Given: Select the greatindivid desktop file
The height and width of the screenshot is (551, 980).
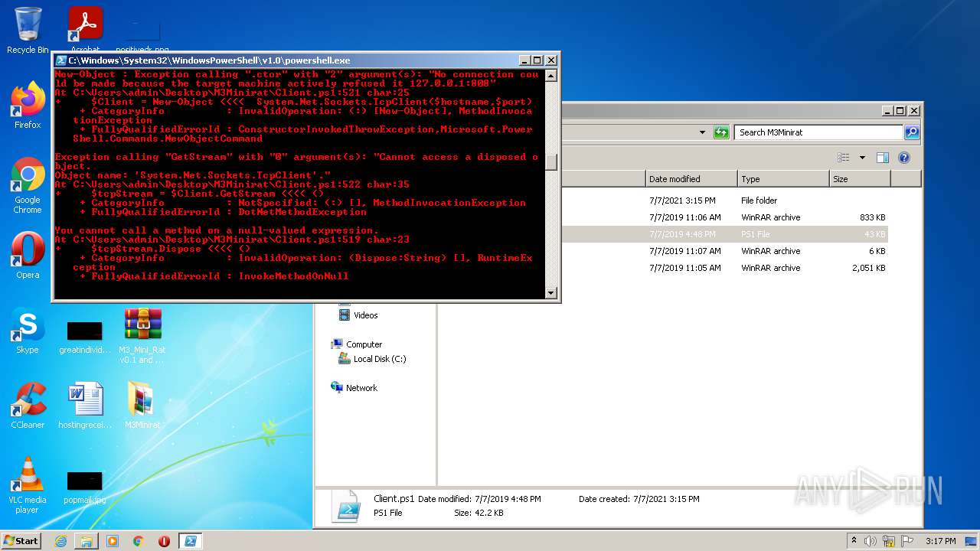Looking at the screenshot, I should [x=85, y=337].
